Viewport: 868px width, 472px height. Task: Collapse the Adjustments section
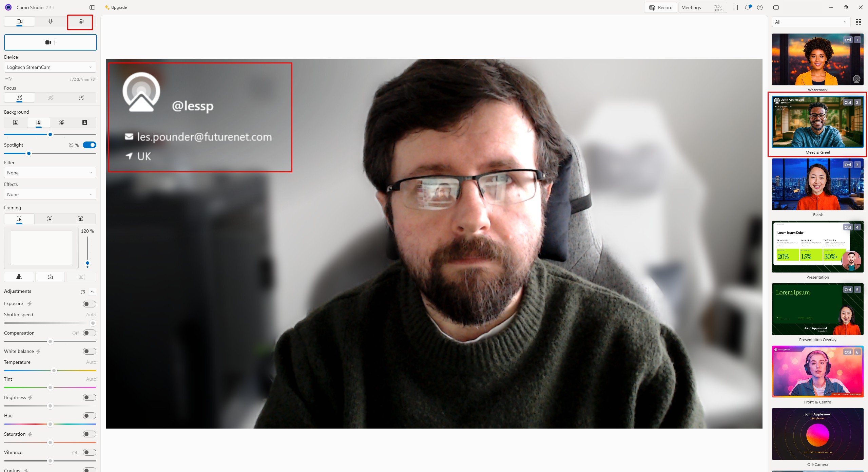point(92,291)
